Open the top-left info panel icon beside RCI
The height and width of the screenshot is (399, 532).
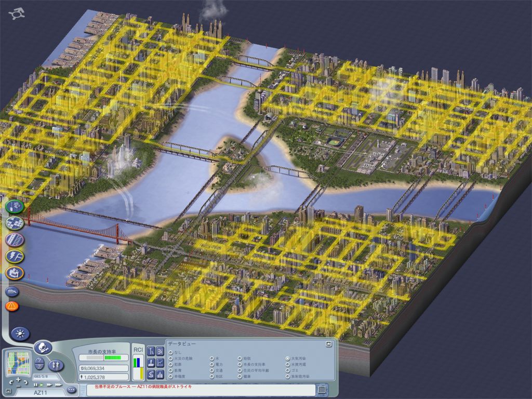pos(151,351)
